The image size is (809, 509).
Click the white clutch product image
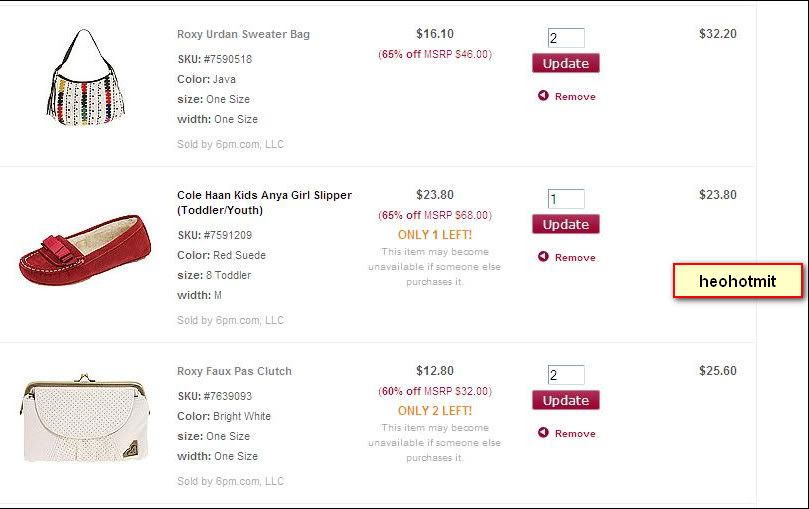coord(84,418)
